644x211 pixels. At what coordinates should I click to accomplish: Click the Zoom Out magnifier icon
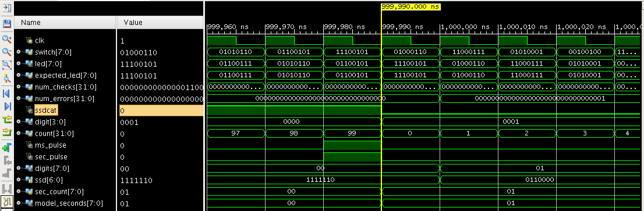pyautogui.click(x=6, y=52)
